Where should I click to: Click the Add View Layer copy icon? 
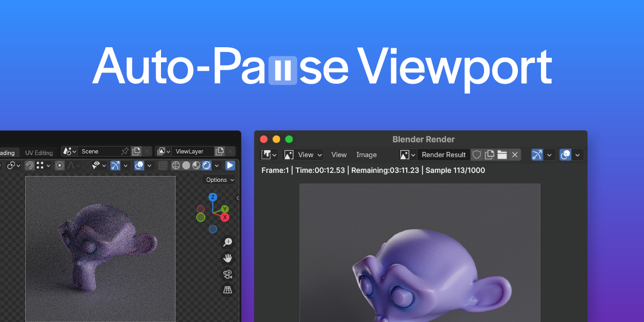point(219,151)
